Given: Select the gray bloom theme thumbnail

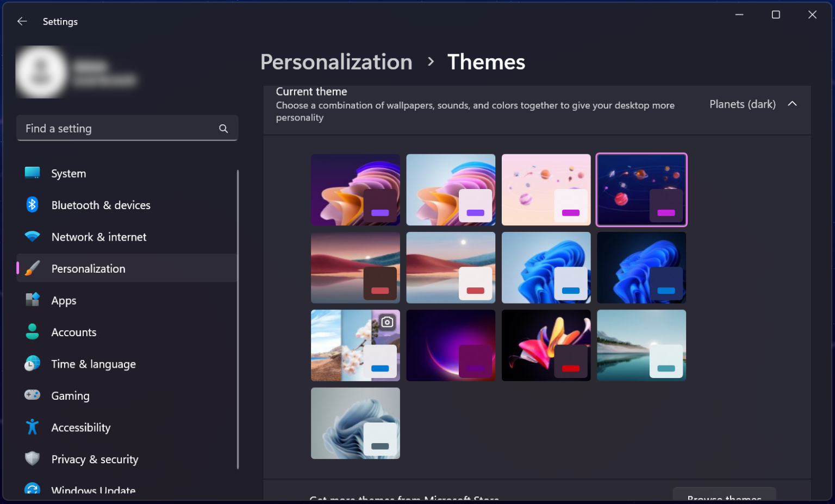Looking at the screenshot, I should tap(356, 423).
